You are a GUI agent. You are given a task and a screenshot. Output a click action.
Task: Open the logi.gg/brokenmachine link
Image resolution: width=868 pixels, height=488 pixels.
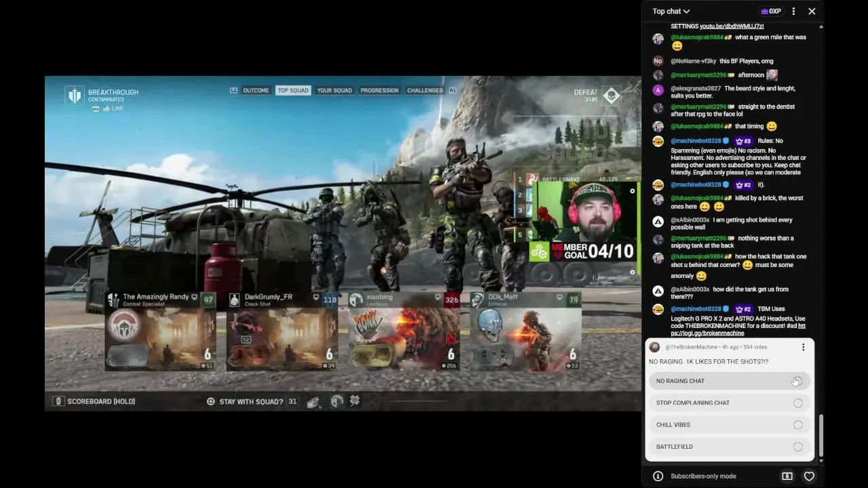[x=738, y=329]
